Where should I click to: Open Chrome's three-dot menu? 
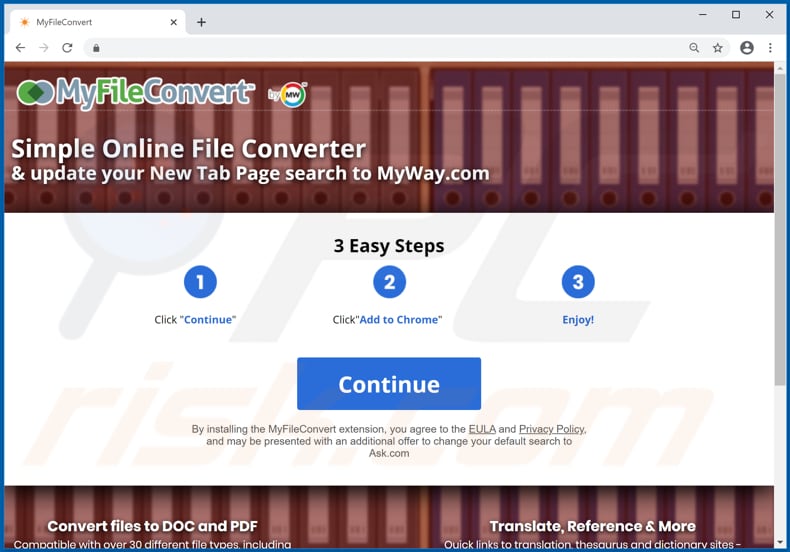coord(770,48)
